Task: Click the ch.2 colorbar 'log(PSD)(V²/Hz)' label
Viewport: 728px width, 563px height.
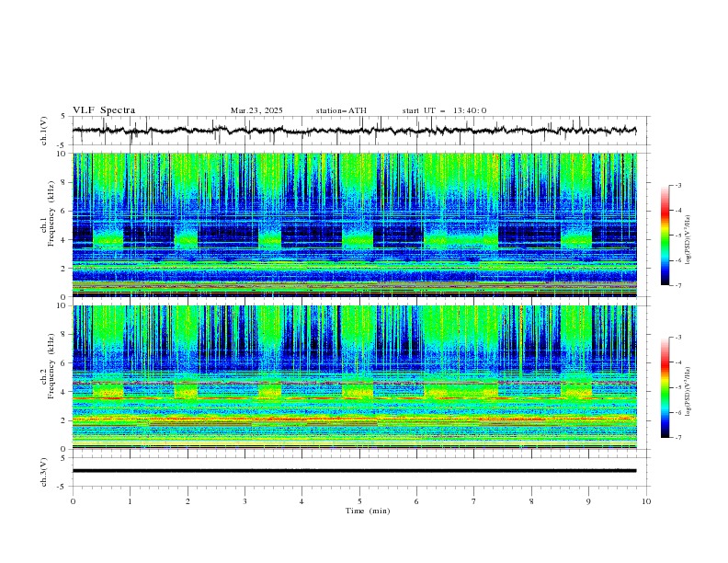Action: (688, 392)
